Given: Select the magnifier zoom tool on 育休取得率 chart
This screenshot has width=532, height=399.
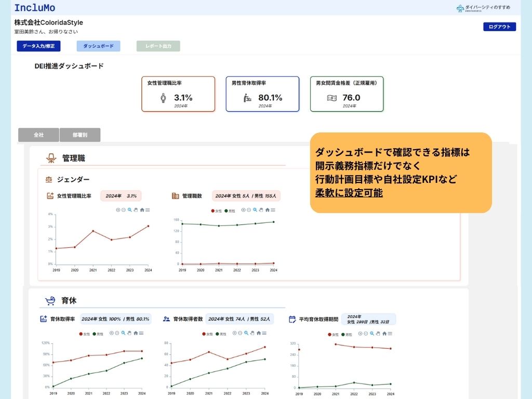Looking at the screenshot, I should (x=123, y=333).
